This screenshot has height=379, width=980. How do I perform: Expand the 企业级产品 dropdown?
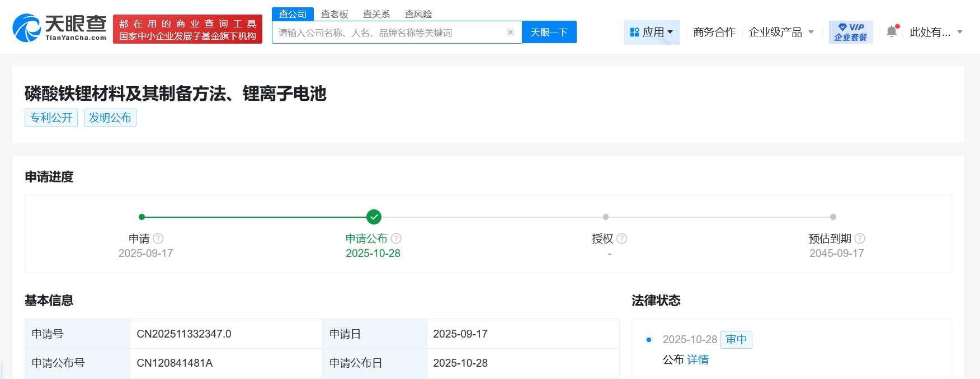(781, 32)
